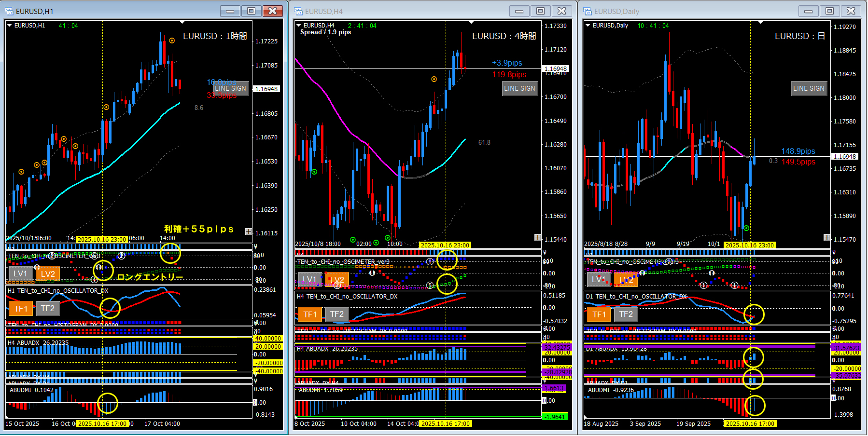Click the 2025.10.16 17:00 label under H4 ABUDMI

click(x=445, y=424)
